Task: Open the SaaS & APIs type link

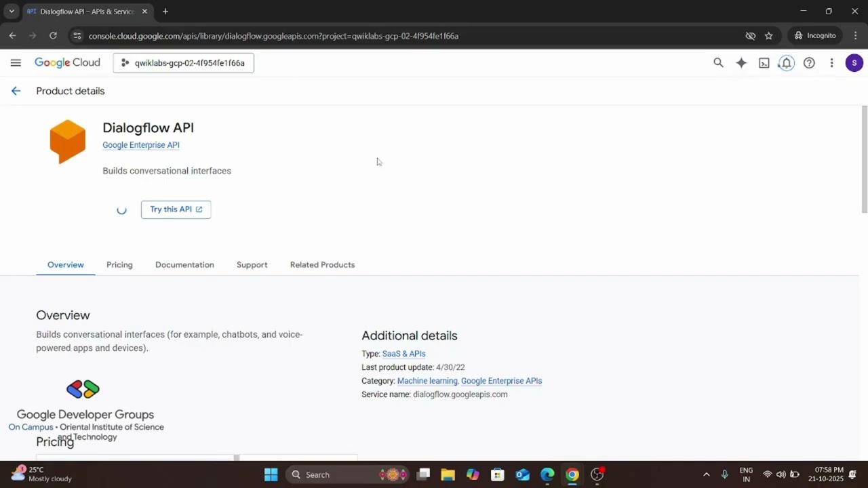Action: (x=404, y=354)
